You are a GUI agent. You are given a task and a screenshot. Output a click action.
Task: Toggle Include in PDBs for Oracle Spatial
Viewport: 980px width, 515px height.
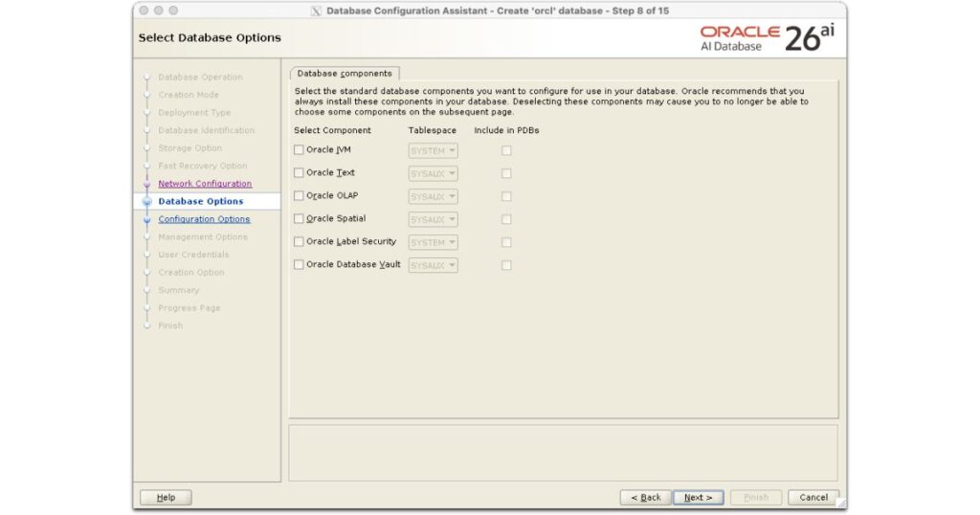click(506, 219)
